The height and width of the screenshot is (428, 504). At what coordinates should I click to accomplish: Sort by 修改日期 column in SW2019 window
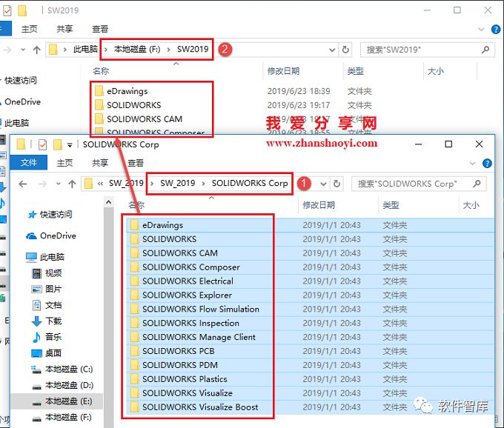coord(283,71)
